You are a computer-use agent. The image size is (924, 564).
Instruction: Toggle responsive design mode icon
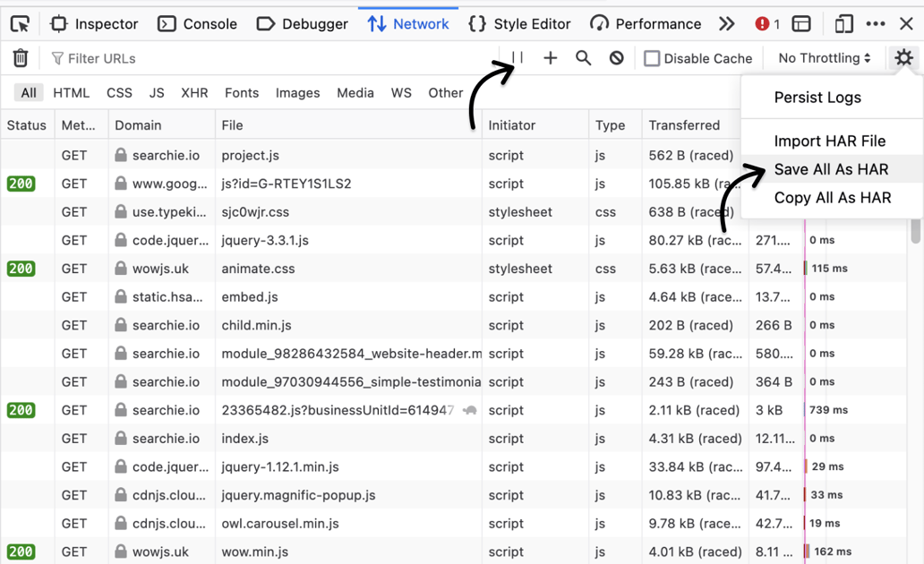coord(843,24)
